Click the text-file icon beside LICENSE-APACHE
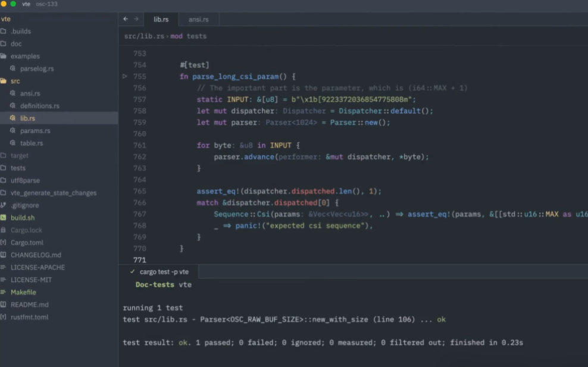 (4, 267)
